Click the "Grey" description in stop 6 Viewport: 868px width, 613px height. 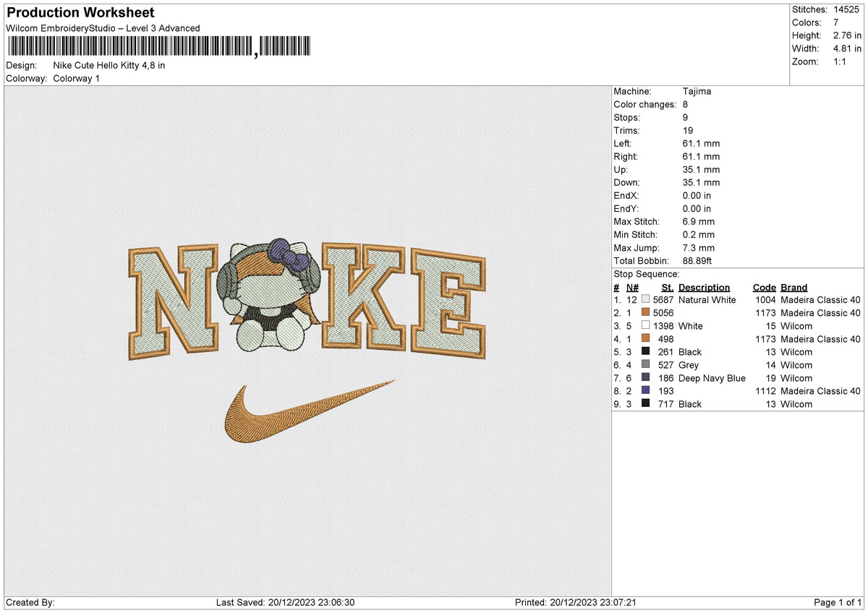coord(689,365)
